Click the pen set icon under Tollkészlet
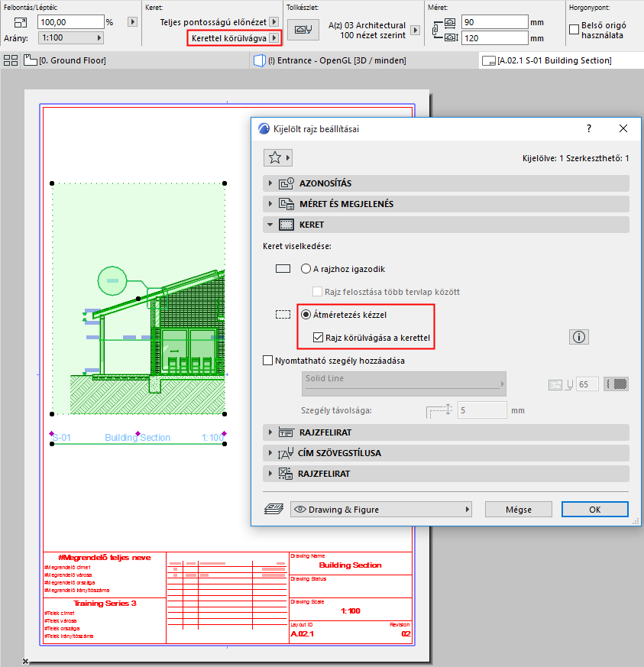 tap(303, 31)
